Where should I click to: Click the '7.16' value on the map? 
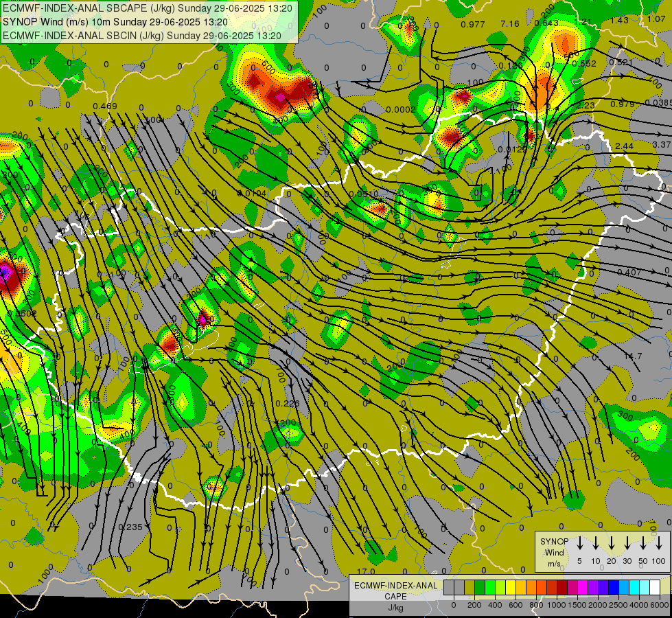[509, 24]
